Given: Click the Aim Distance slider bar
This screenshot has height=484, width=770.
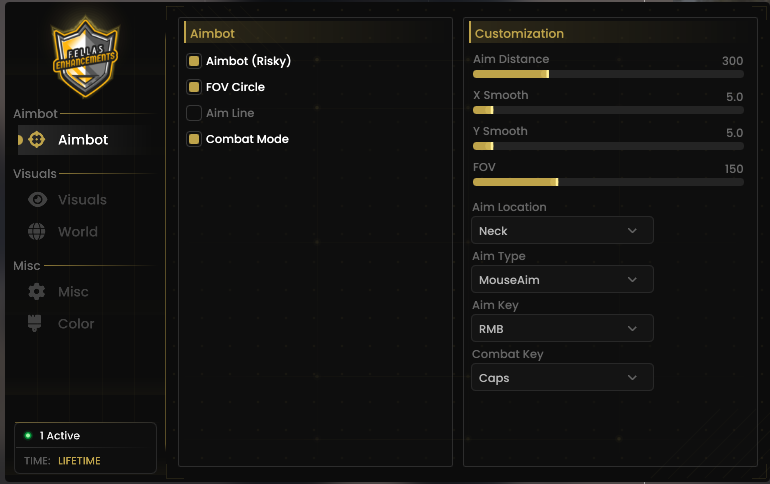Looking at the screenshot, I should (x=608, y=74).
